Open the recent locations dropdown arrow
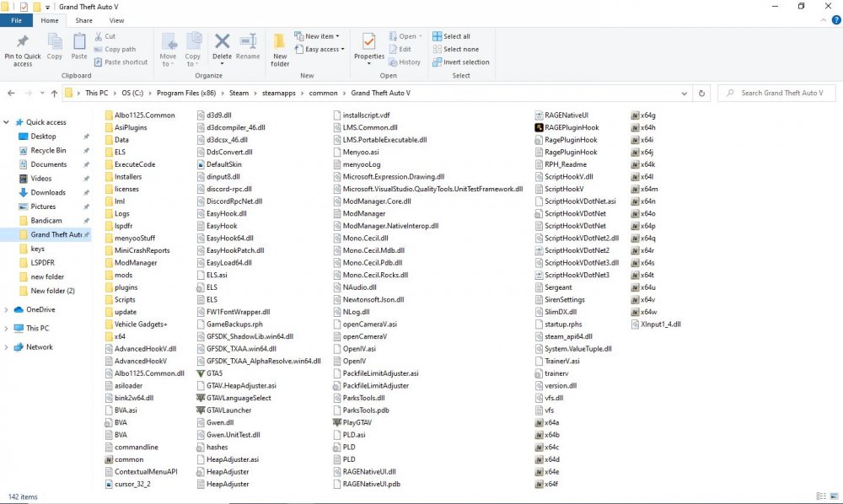The width and height of the screenshot is (843, 504). point(42,93)
